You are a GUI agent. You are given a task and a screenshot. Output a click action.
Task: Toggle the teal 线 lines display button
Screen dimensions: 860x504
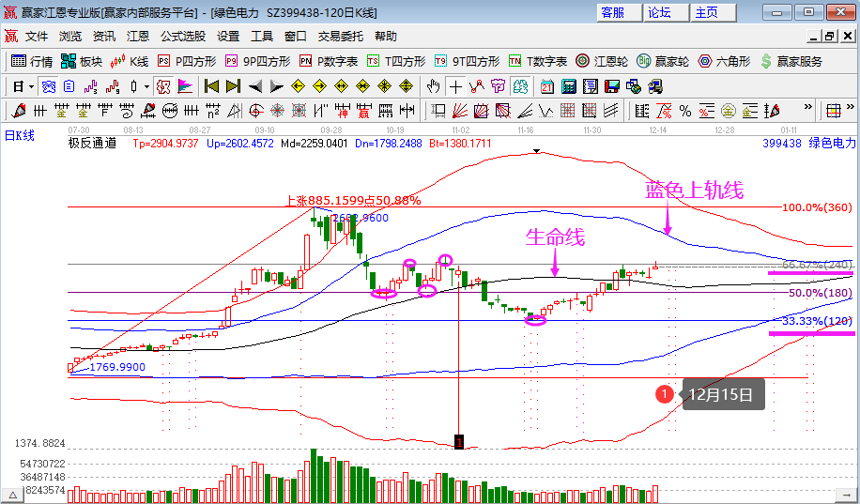520,86
